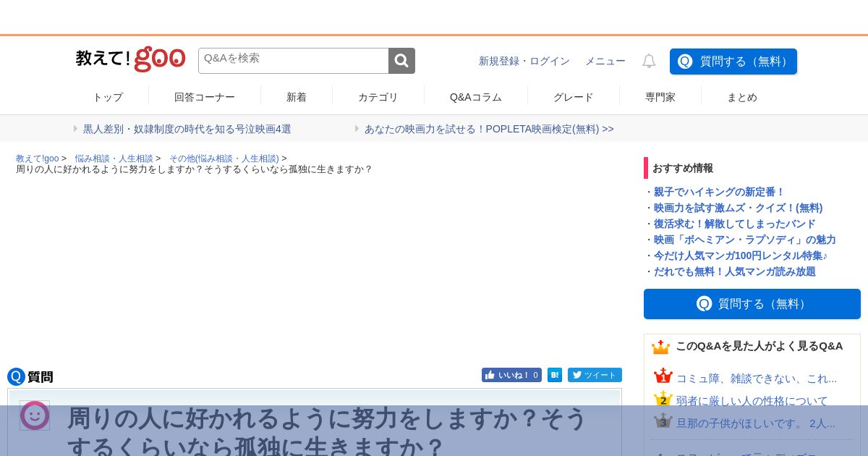Open ranked 3 旦那の子供がほしいです link

tap(756, 423)
